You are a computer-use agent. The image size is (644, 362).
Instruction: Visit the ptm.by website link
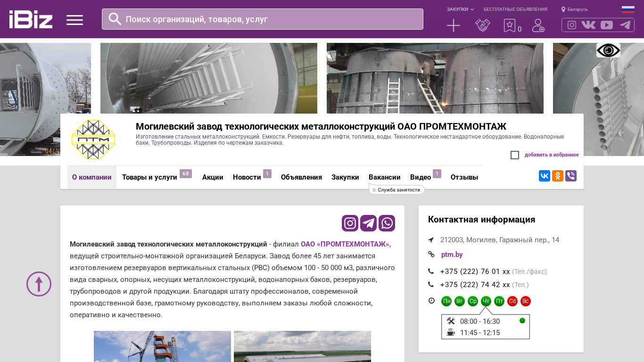point(452,255)
